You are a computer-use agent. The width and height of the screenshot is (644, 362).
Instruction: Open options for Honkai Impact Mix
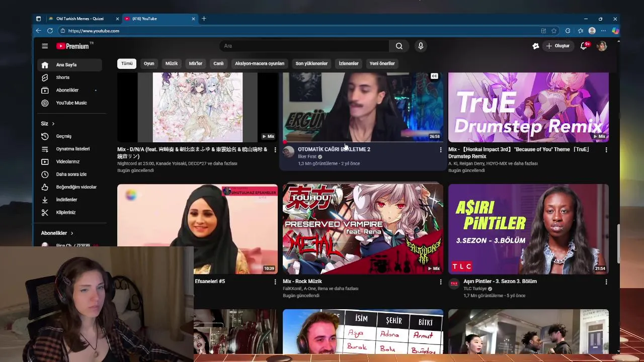pyautogui.click(x=606, y=150)
